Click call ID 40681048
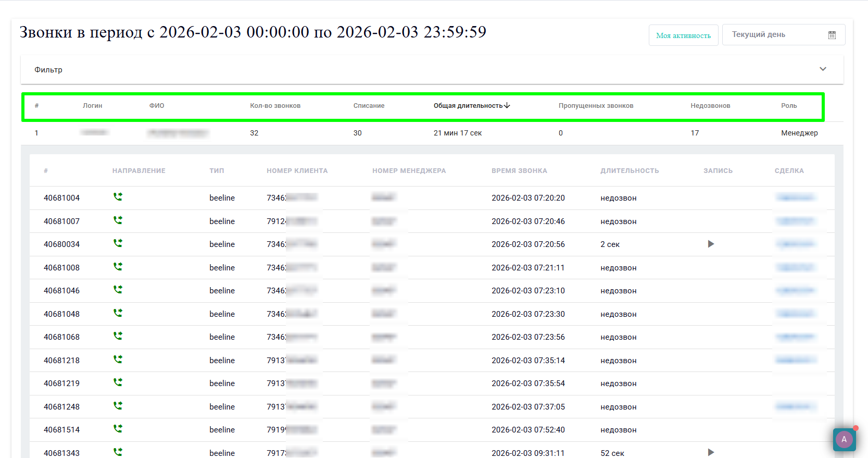 [x=62, y=314]
